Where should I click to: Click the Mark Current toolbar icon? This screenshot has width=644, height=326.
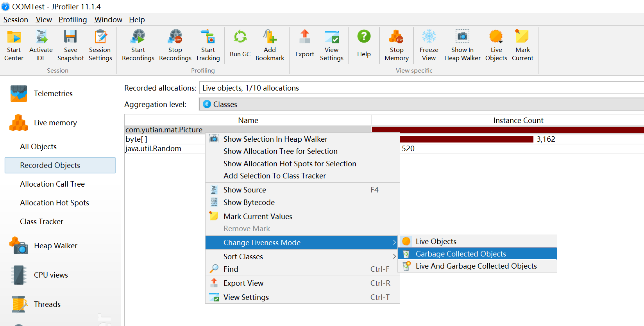point(522,37)
